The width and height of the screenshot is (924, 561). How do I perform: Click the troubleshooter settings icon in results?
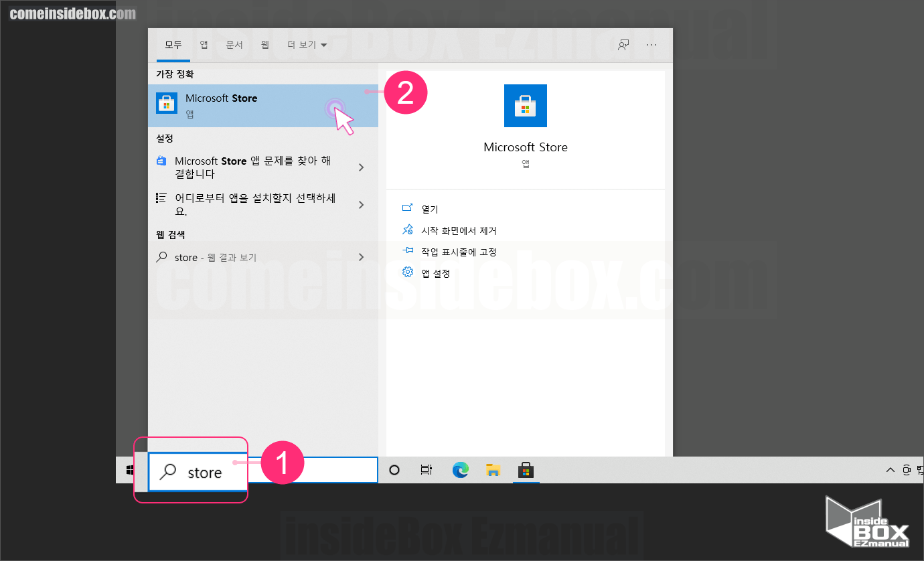coord(161,161)
